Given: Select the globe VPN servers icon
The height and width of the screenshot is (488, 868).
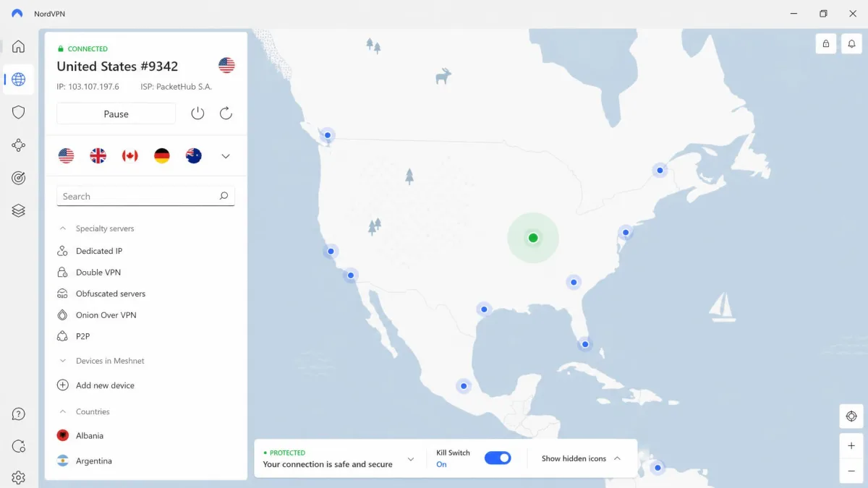Looking at the screenshot, I should [19, 80].
